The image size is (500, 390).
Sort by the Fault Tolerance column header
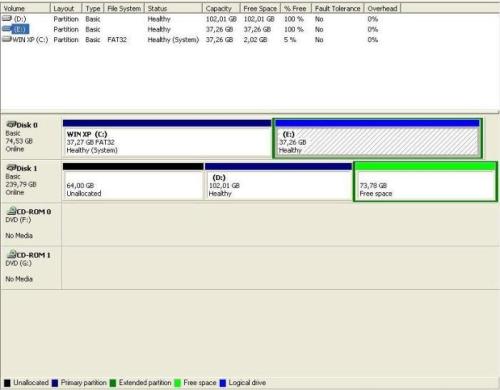338,8
